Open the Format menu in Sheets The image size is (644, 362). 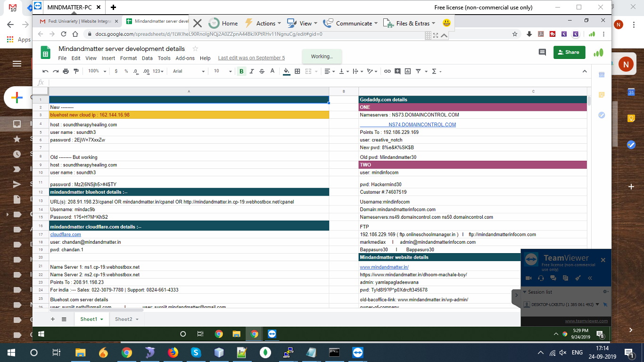coord(128,58)
